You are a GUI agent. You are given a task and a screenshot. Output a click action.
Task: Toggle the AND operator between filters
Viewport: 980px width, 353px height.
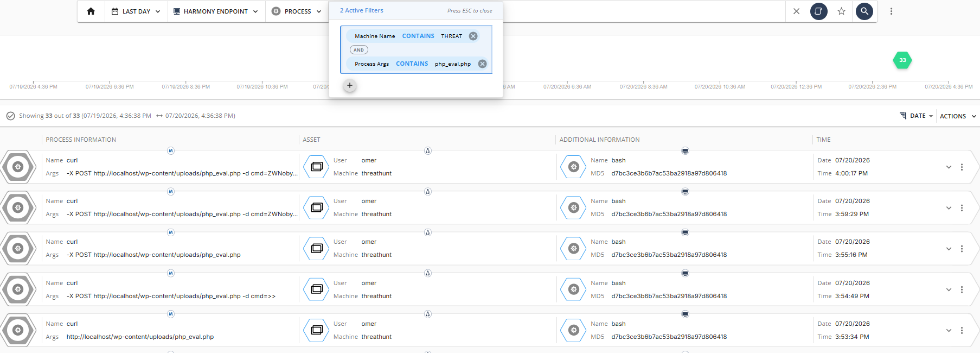click(x=359, y=50)
